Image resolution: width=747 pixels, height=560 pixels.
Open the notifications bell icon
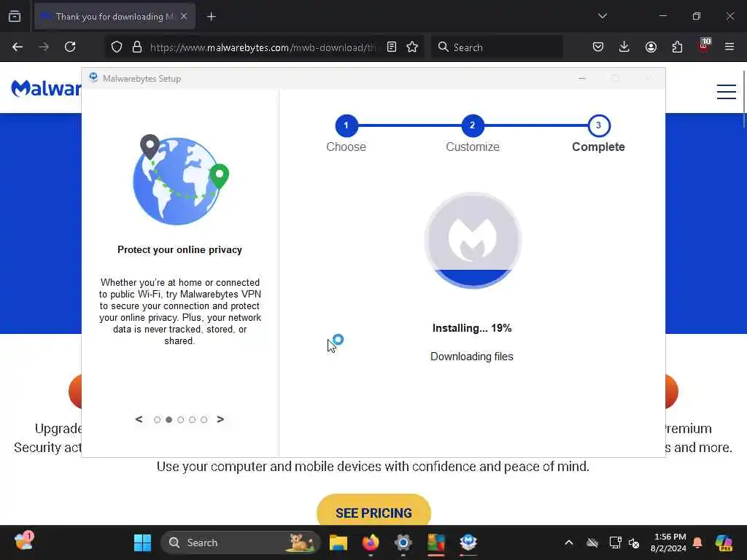(697, 542)
